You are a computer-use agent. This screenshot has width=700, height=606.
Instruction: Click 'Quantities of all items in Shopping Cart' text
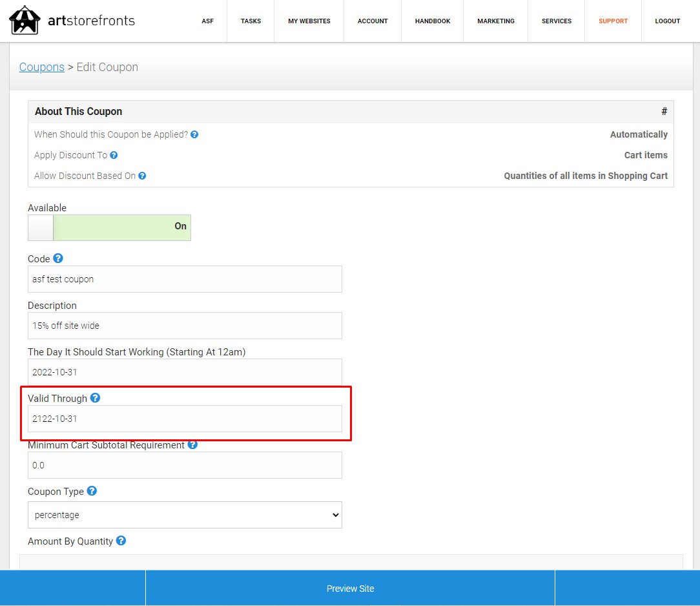pyautogui.click(x=586, y=176)
